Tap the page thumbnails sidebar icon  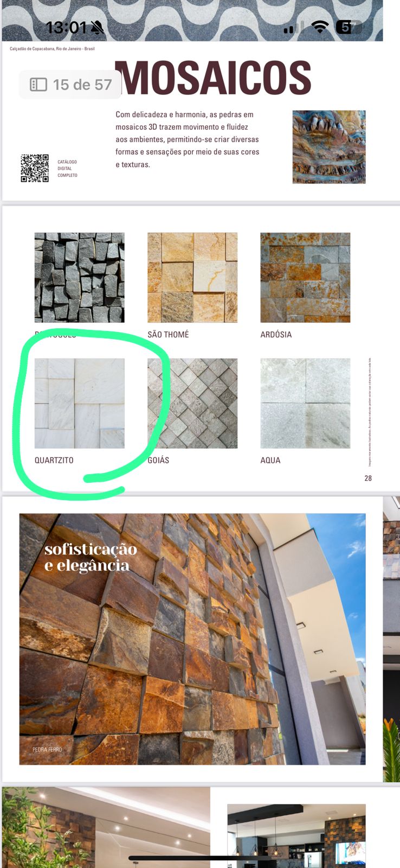click(x=38, y=85)
